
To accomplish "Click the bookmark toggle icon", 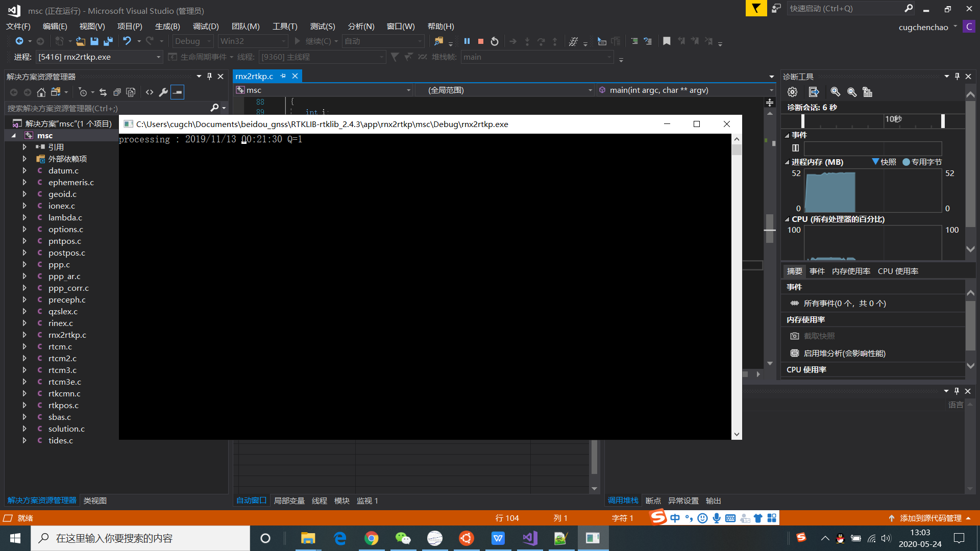I will pos(667,41).
